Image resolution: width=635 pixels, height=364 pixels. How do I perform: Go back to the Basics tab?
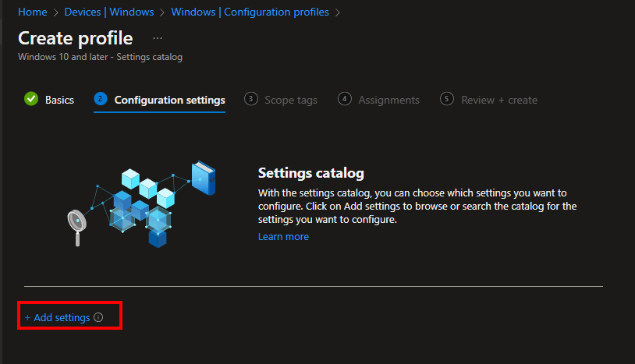click(59, 100)
